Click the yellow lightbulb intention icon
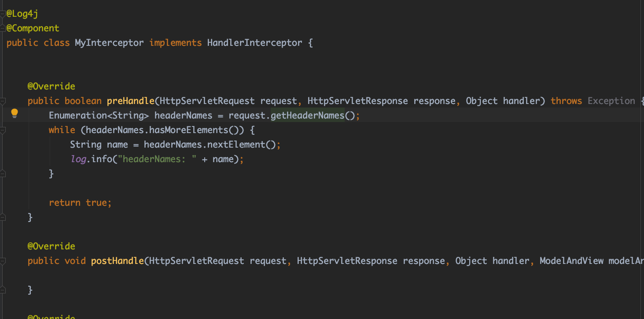 click(15, 113)
